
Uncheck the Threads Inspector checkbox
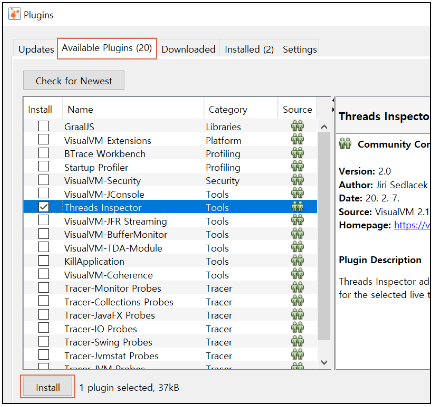click(x=43, y=207)
